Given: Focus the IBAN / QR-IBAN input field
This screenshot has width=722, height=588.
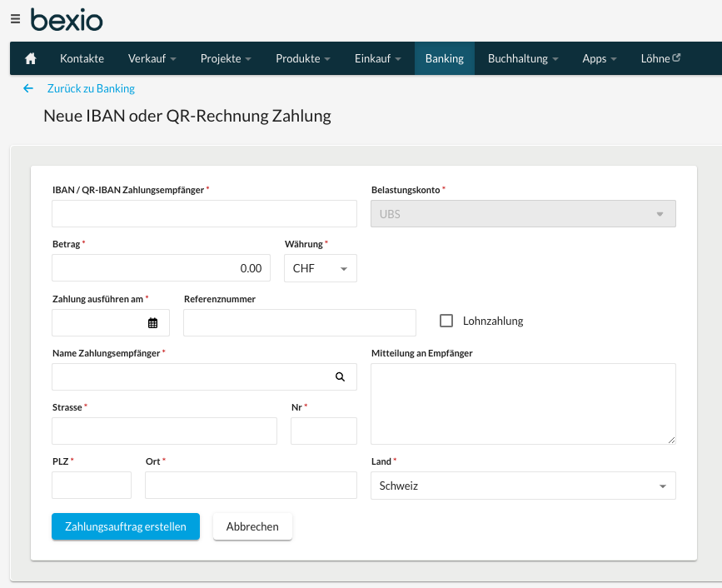Looking at the screenshot, I should (x=205, y=214).
